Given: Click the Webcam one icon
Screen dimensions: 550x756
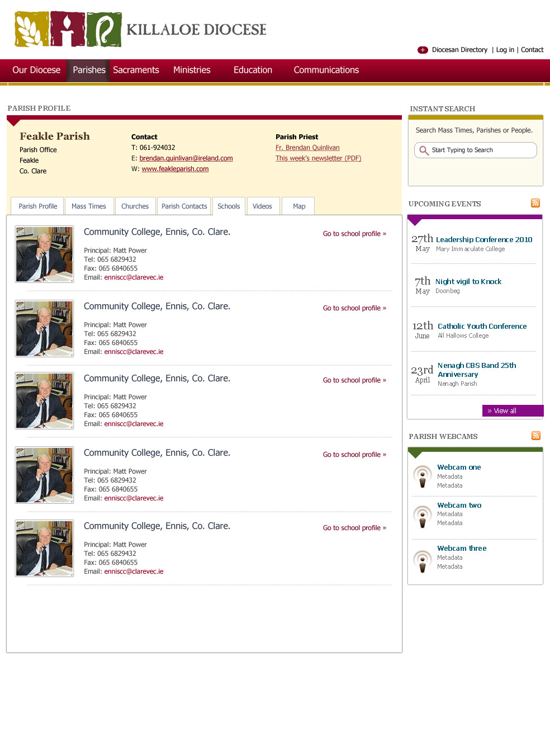Looking at the screenshot, I should 423,476.
